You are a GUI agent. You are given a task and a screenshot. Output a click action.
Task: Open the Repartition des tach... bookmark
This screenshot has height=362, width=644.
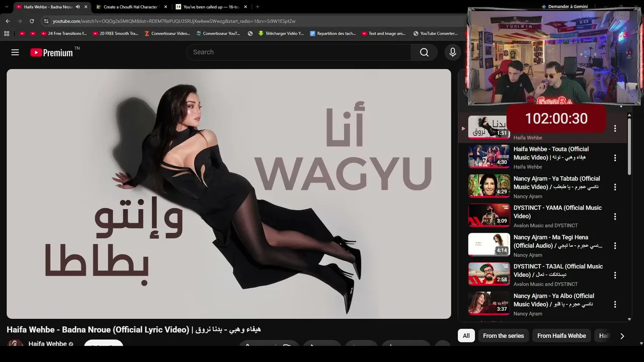[333, 34]
